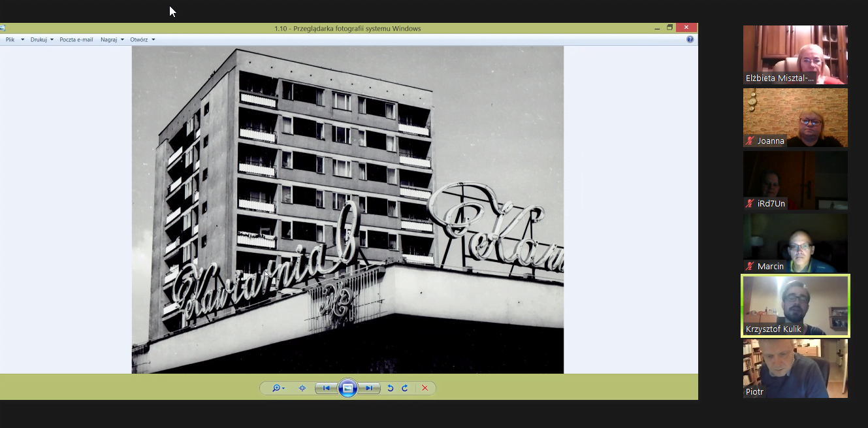Click Marcin's muted microphone icon
This screenshot has width=868, height=428.
pyautogui.click(x=750, y=267)
